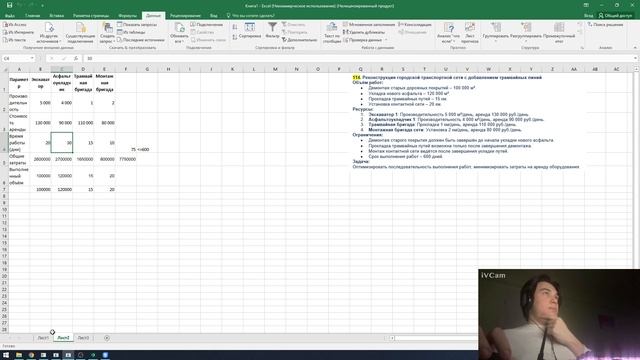
Task: Open File Explorer from the taskbar
Action: click(19, 355)
